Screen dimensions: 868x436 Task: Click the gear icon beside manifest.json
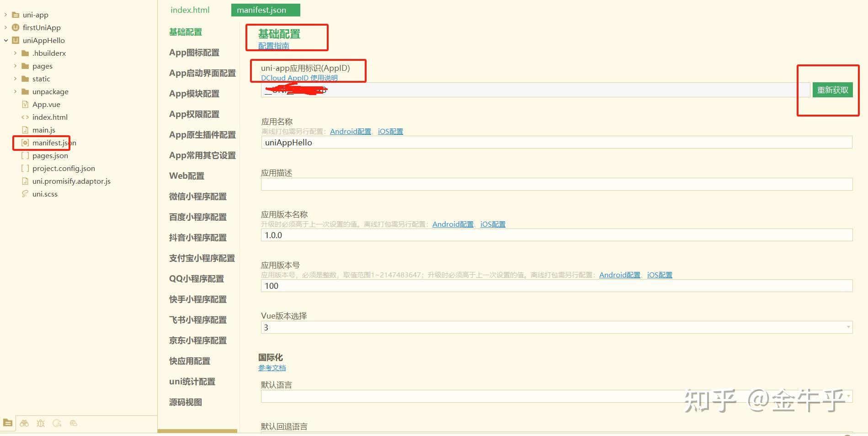pyautogui.click(x=25, y=143)
